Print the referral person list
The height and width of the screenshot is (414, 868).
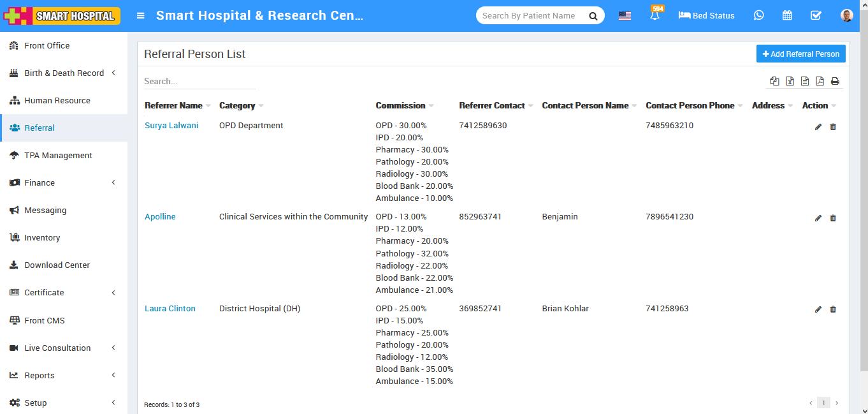pos(835,81)
